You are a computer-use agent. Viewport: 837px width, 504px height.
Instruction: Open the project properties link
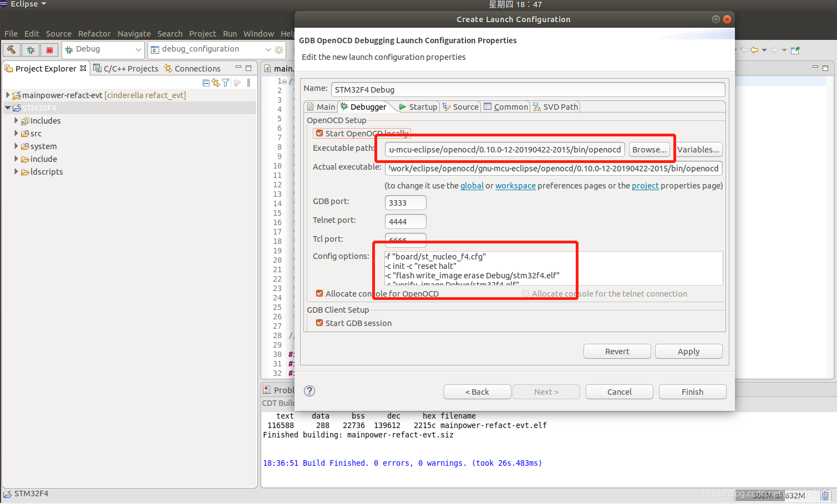tap(645, 185)
